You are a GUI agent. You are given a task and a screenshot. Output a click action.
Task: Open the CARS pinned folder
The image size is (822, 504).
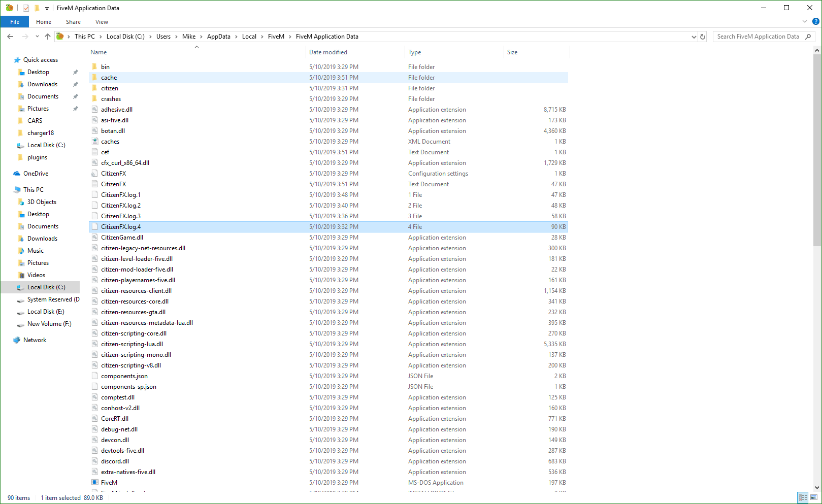35,120
